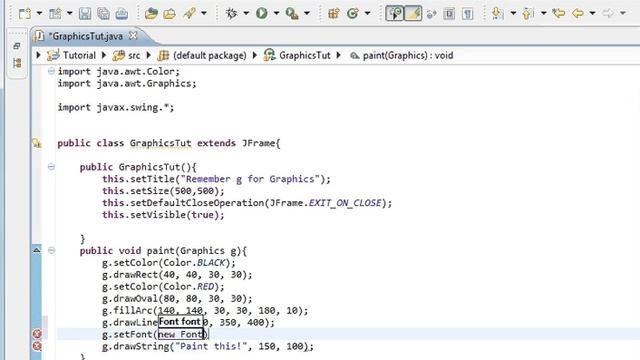Click the green Run button

(x=262, y=13)
